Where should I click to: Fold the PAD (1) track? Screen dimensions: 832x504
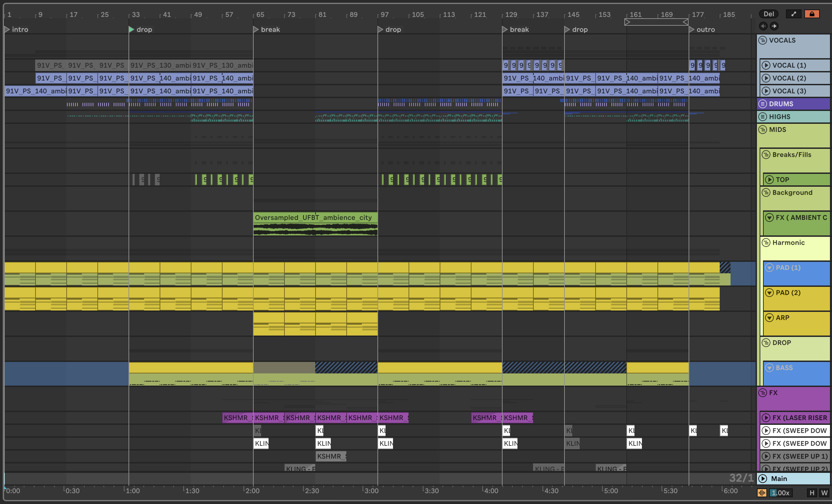(x=770, y=268)
